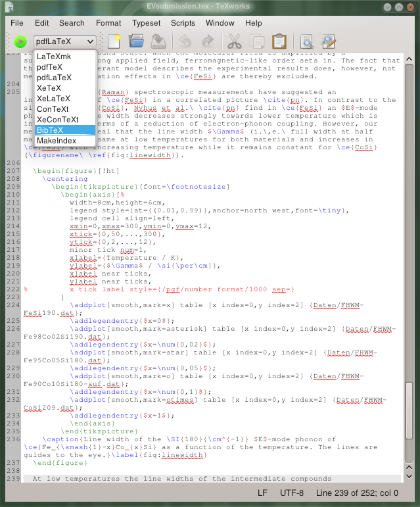Pick XeConTeXt in the engine list

(x=65, y=120)
